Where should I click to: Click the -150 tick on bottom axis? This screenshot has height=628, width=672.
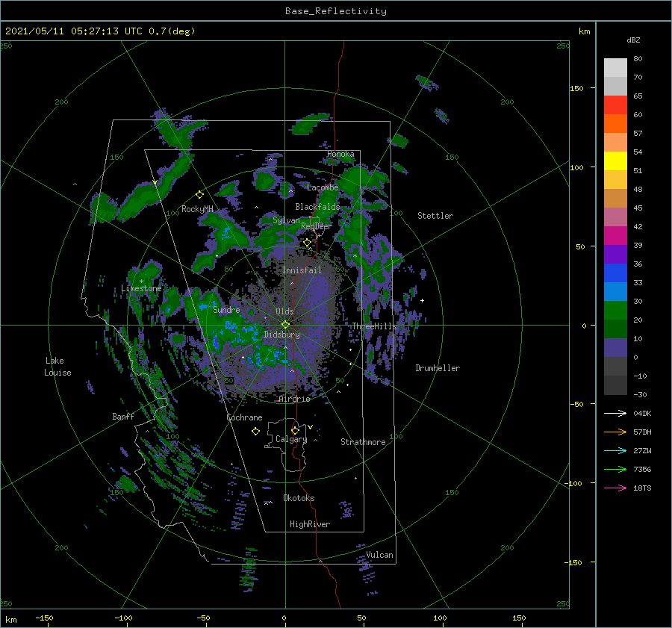tap(44, 618)
